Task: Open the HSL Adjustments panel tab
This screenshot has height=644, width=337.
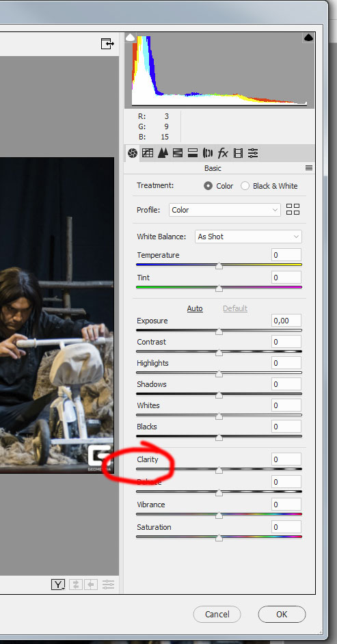Action: pos(178,153)
